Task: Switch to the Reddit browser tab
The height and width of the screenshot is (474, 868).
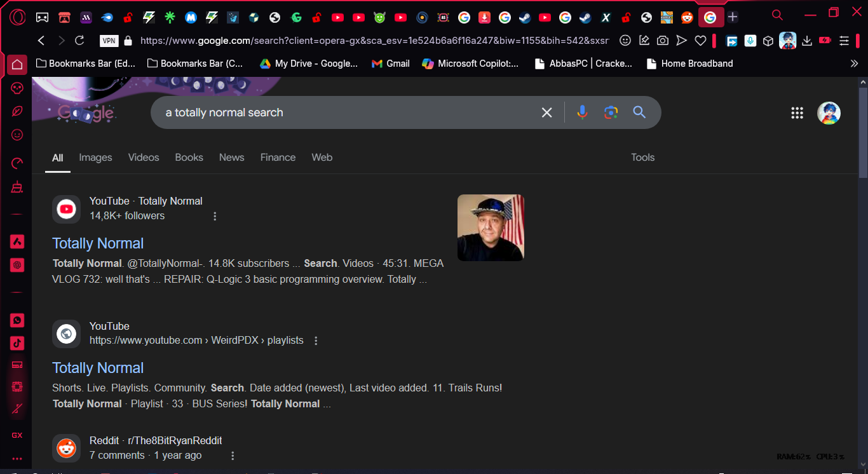Action: 687,17
